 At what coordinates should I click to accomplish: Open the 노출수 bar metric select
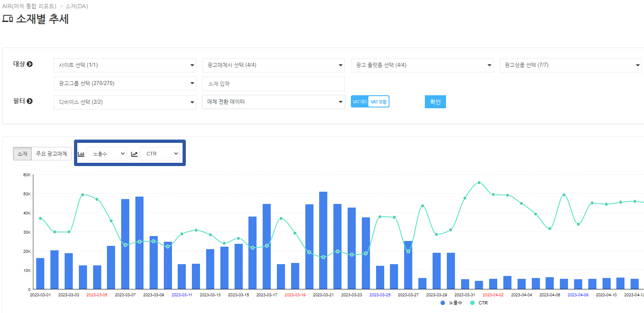[107, 154]
